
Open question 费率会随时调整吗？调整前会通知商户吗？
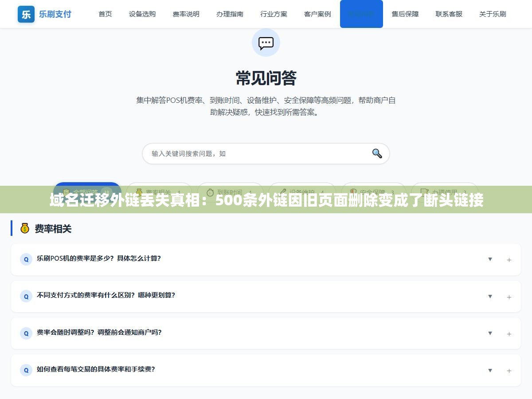tap(99, 332)
